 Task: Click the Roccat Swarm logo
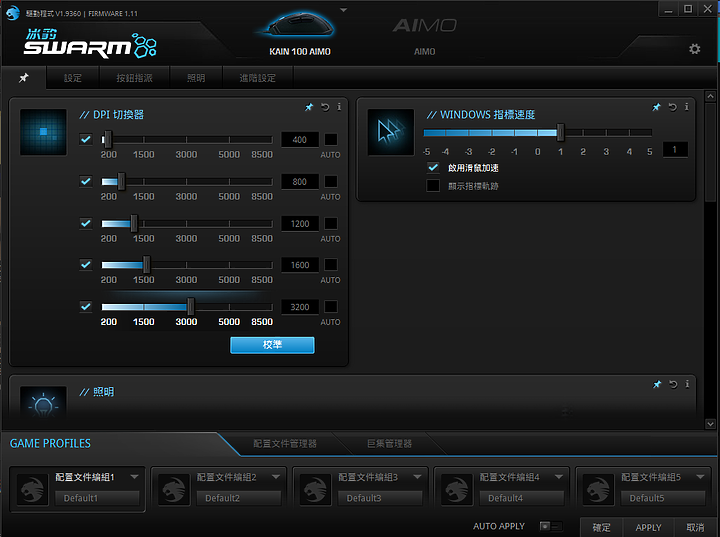pos(90,44)
